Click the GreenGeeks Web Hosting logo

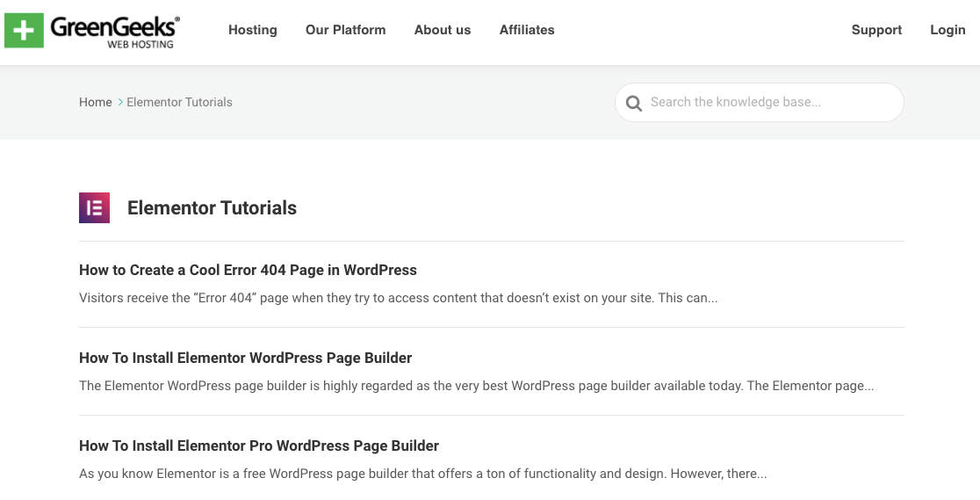click(92, 30)
